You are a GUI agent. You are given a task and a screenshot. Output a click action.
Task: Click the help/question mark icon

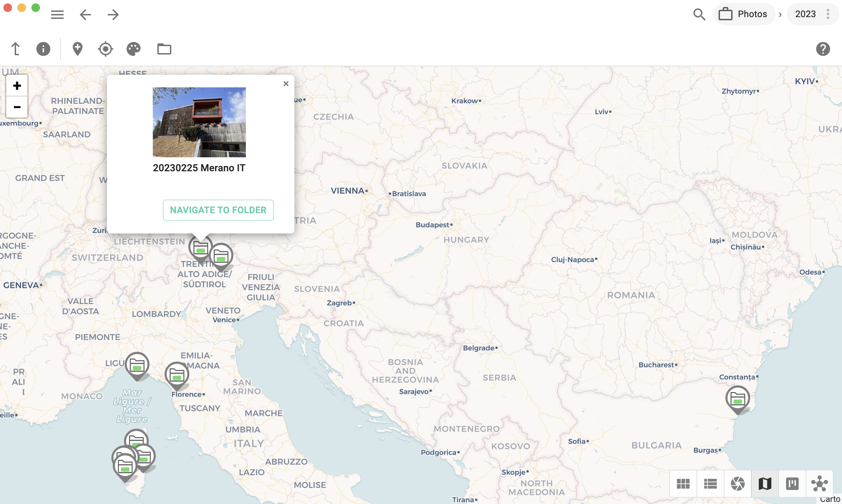pyautogui.click(x=823, y=49)
